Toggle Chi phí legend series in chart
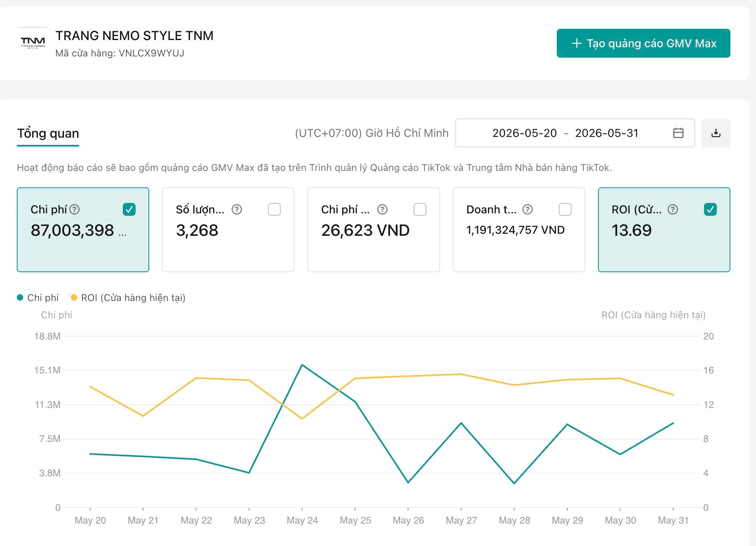756x546 pixels. click(x=38, y=298)
